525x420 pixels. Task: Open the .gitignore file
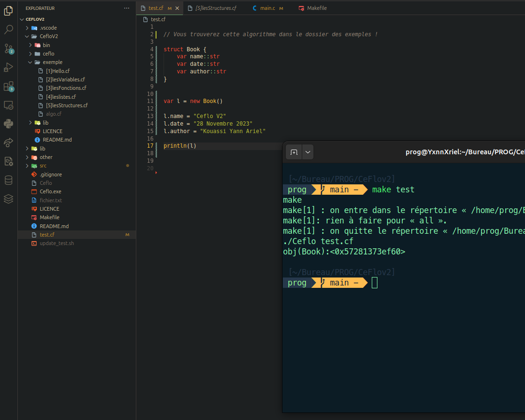tap(51, 174)
